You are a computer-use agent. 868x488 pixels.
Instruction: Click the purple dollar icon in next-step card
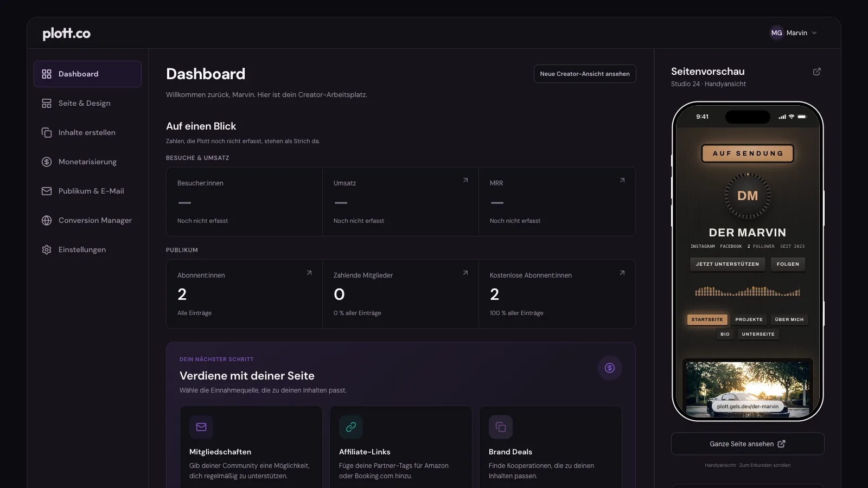(x=610, y=368)
